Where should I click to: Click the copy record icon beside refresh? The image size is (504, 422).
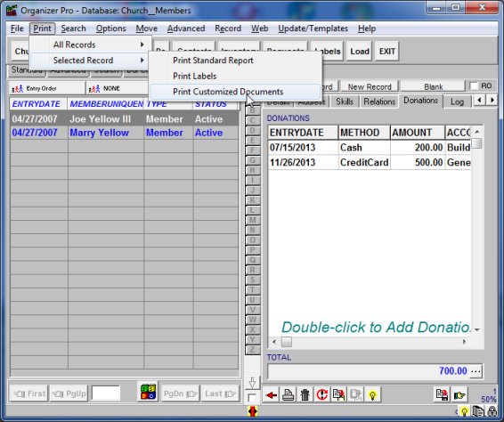click(339, 395)
